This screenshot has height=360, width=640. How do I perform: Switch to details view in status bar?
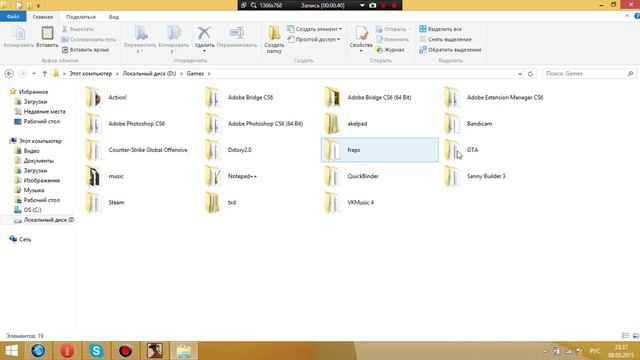coord(625,336)
